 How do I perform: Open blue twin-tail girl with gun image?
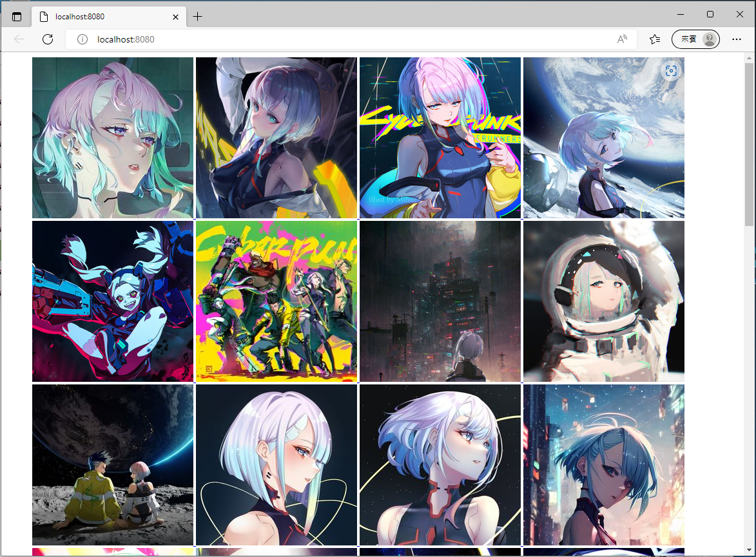tap(113, 301)
